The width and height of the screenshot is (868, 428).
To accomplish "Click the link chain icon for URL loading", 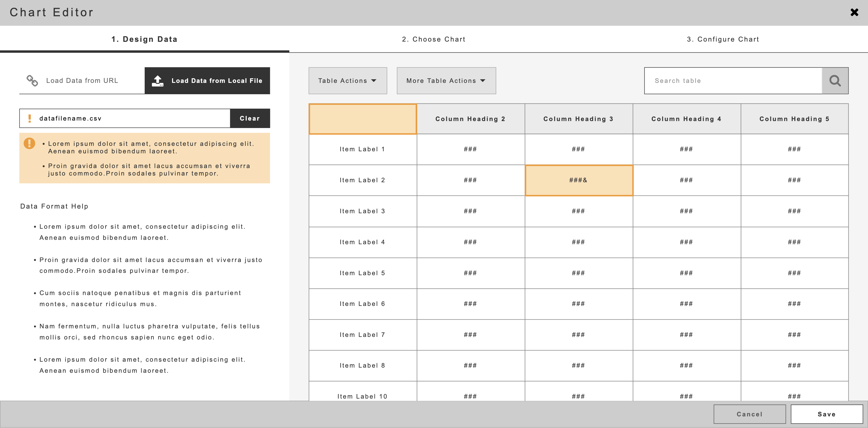I will pos(32,81).
